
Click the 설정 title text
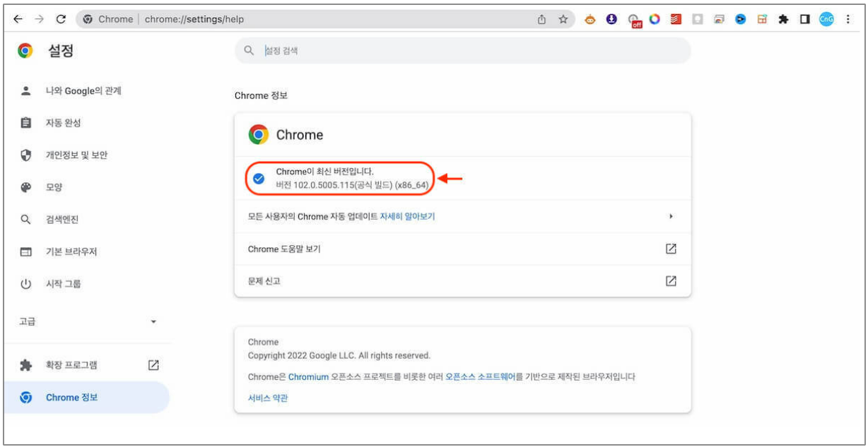[x=61, y=51]
